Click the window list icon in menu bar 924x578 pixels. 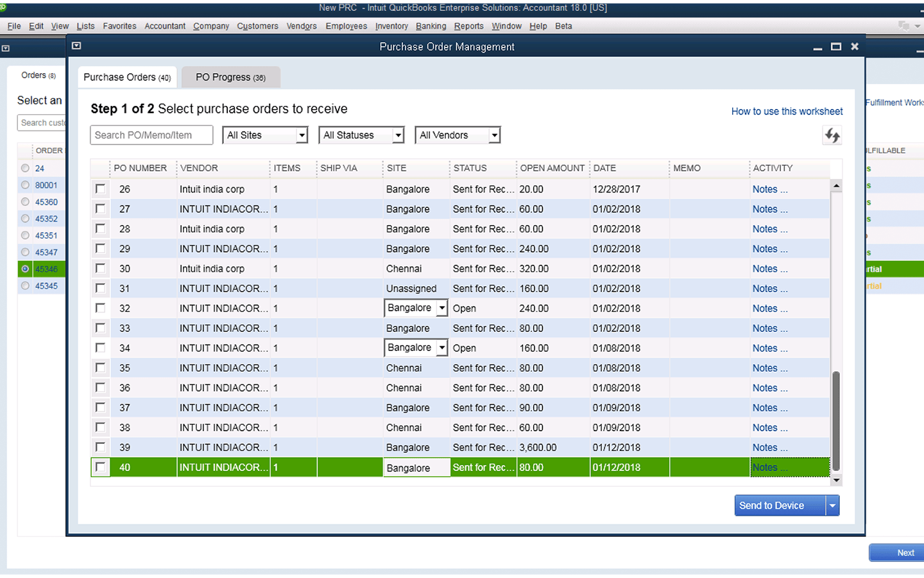904,26
